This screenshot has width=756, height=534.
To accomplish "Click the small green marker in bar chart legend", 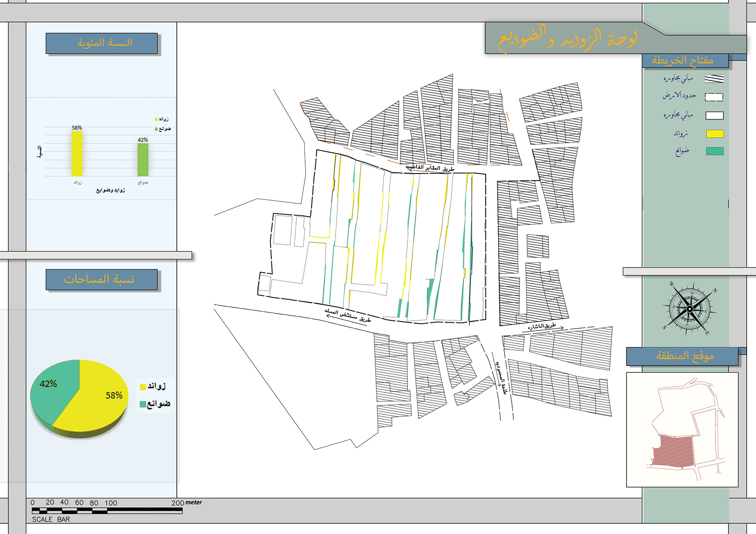I will pyautogui.click(x=156, y=129).
